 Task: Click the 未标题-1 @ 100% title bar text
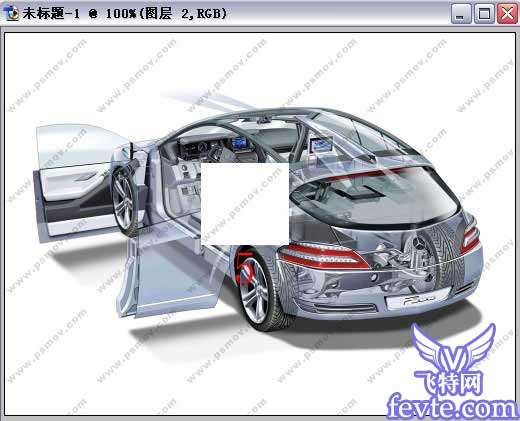125,14
